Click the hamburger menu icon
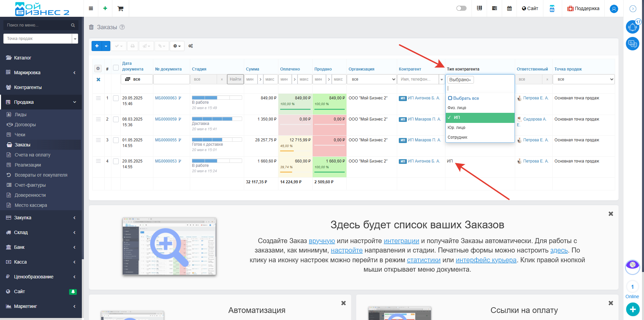 pos(91,8)
